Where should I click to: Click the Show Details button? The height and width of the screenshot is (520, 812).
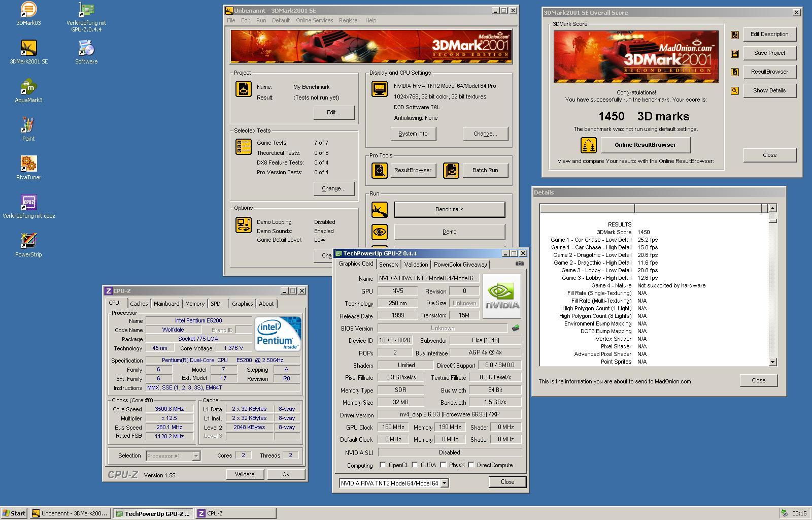click(x=769, y=91)
